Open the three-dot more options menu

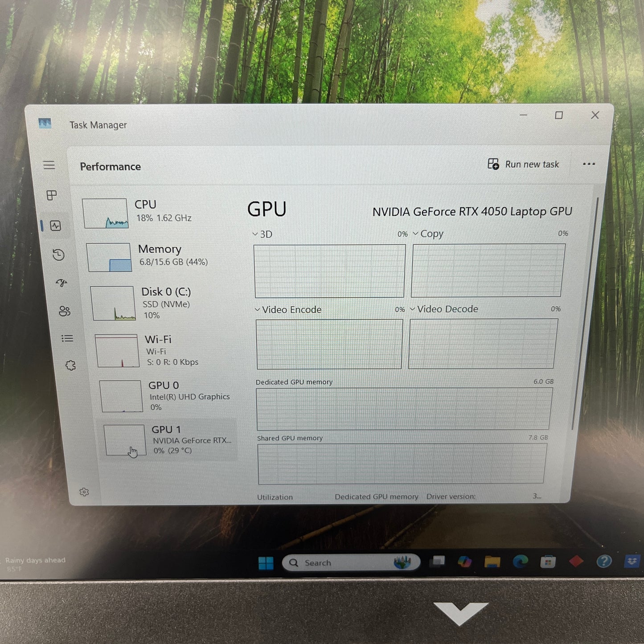click(589, 164)
